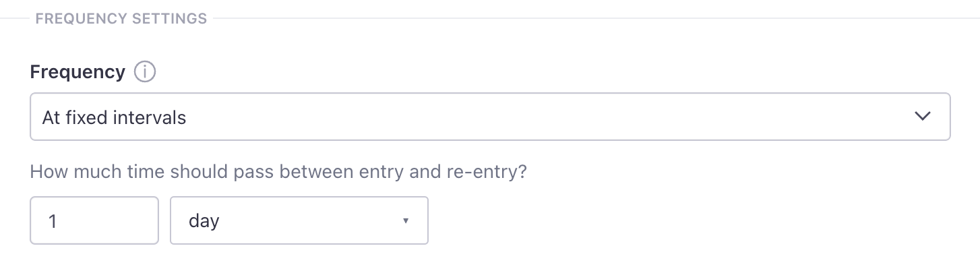The height and width of the screenshot is (275, 980).
Task: Click the re-entry interval number field
Action: [94, 220]
